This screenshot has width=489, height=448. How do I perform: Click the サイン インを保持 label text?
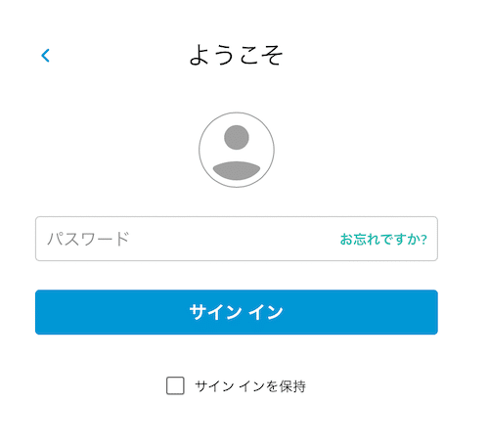(250, 386)
